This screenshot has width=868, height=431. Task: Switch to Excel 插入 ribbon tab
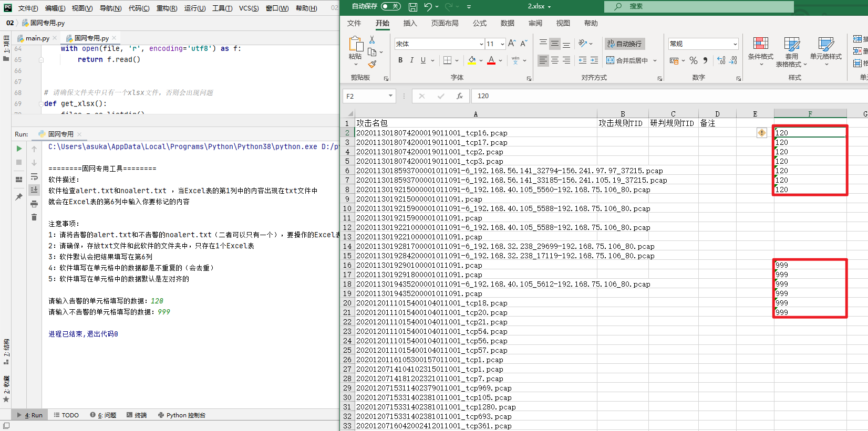410,23
